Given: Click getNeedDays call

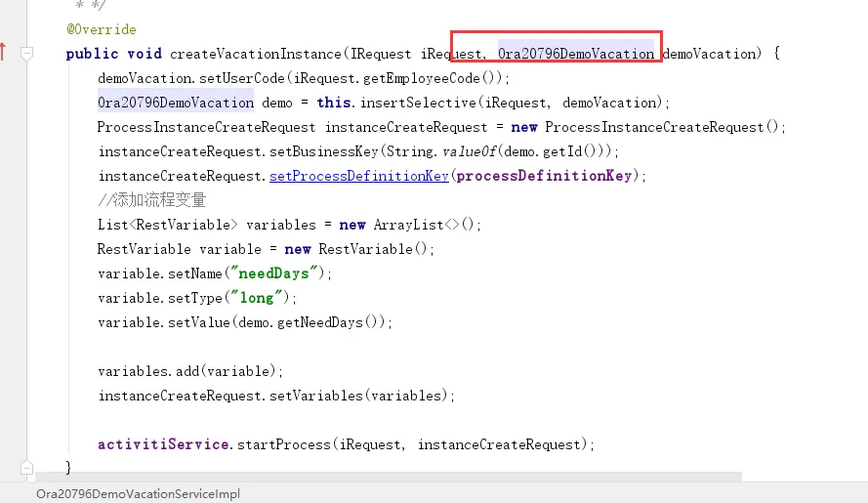Looking at the screenshot, I should coord(319,322).
